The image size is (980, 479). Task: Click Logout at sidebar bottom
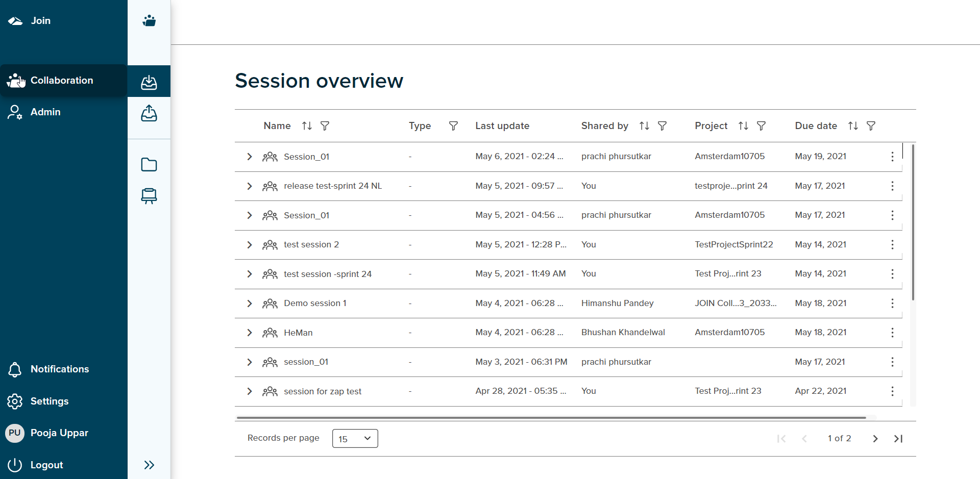tap(46, 465)
